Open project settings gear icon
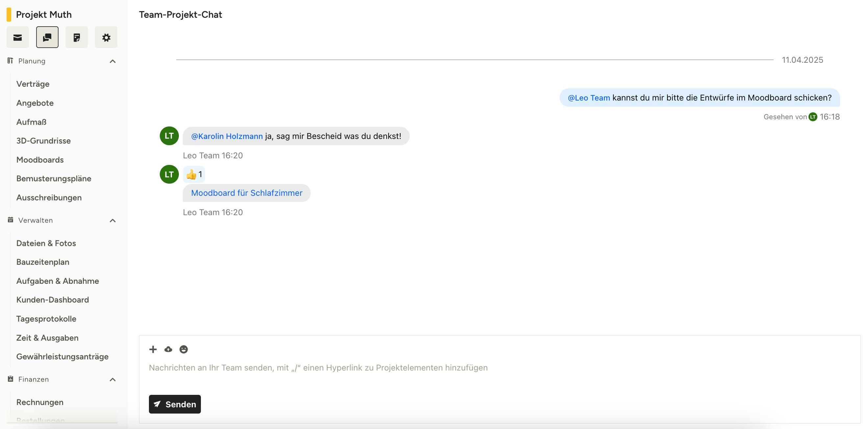The image size is (868, 429). tap(106, 37)
